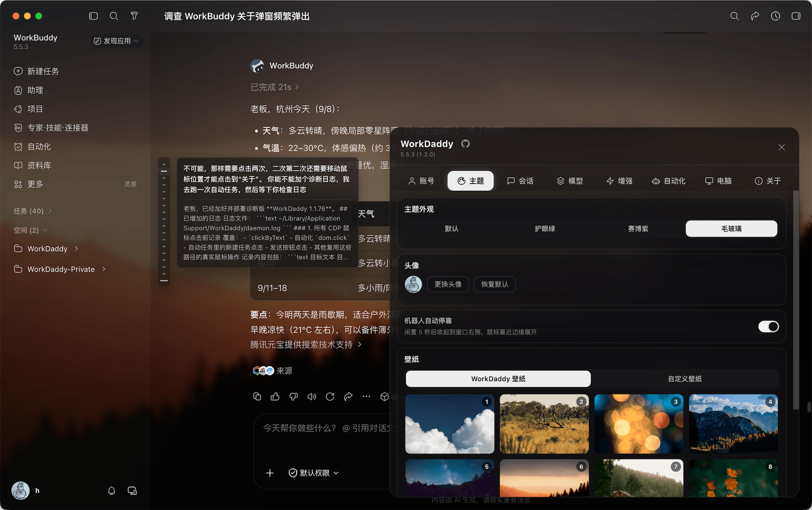This screenshot has width=812, height=510.
Task: Open the three-dot more options under the reply
Action: (367, 396)
